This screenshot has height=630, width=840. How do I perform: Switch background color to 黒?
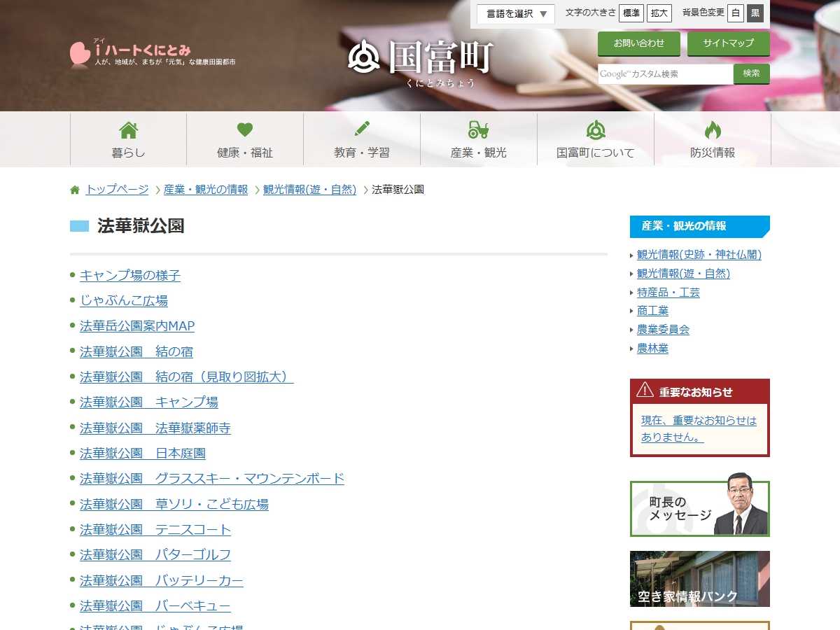click(755, 13)
